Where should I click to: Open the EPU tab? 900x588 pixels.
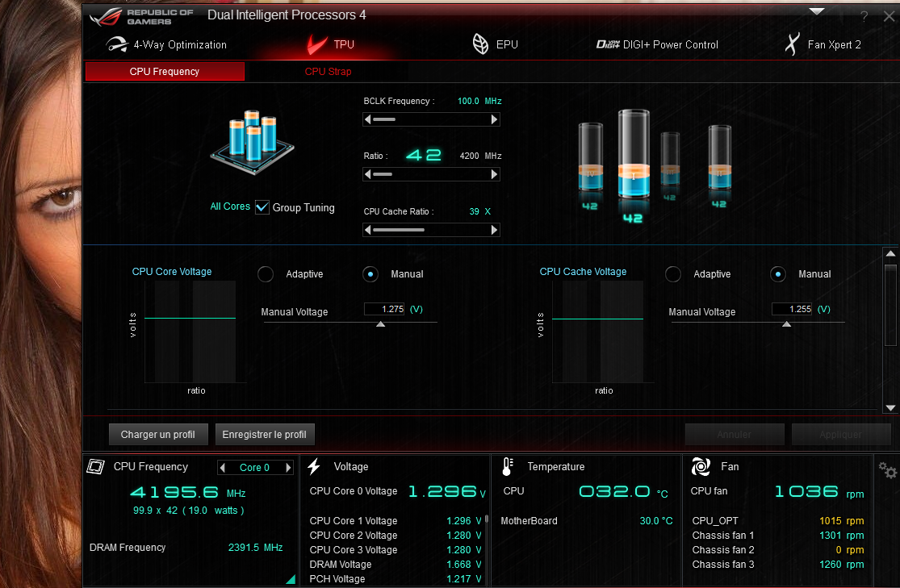coord(495,44)
